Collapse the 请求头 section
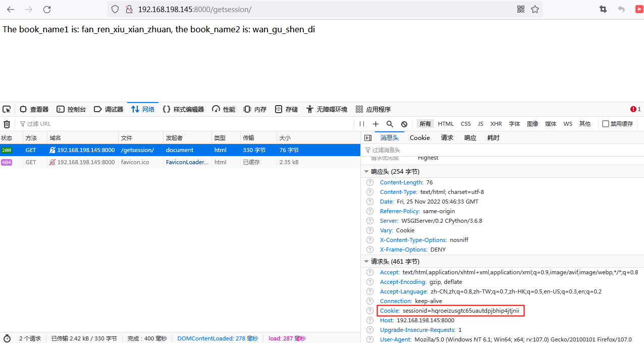The height and width of the screenshot is (343, 644). tap(367, 262)
